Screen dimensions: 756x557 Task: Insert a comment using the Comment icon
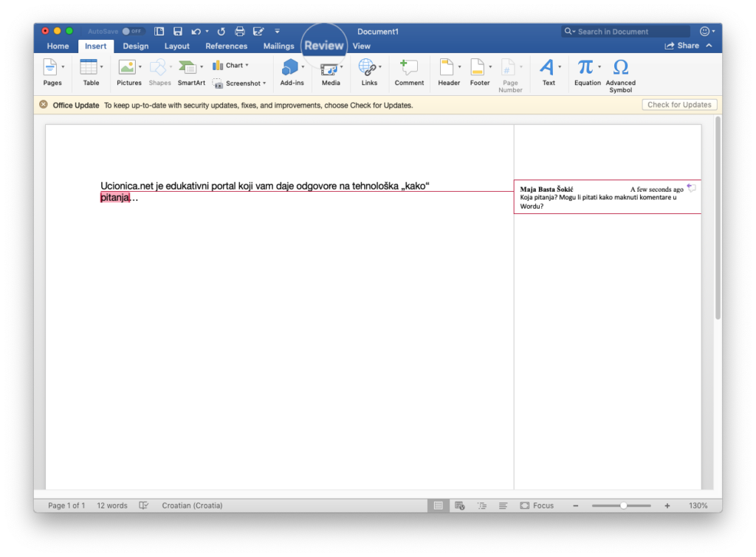click(409, 69)
